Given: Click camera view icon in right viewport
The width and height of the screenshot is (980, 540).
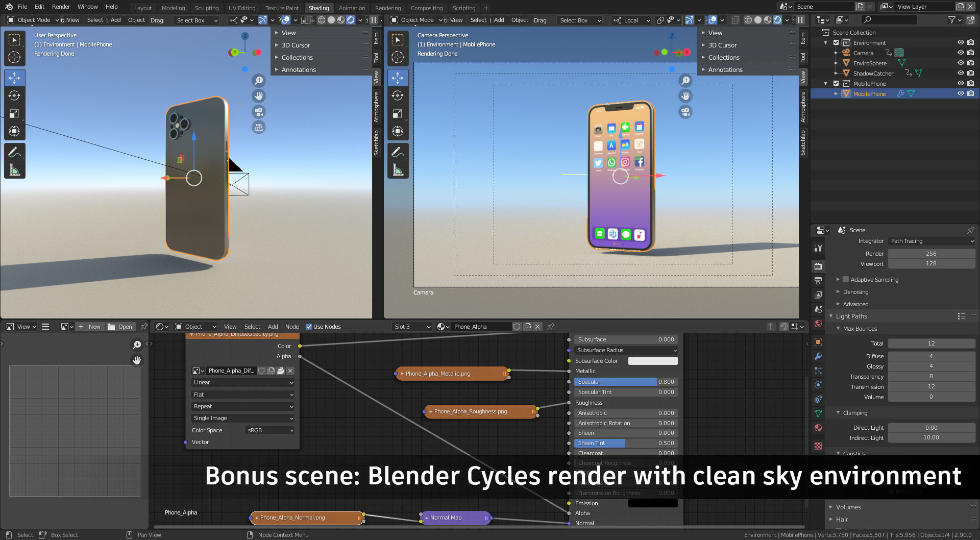Looking at the screenshot, I should coord(685,112).
